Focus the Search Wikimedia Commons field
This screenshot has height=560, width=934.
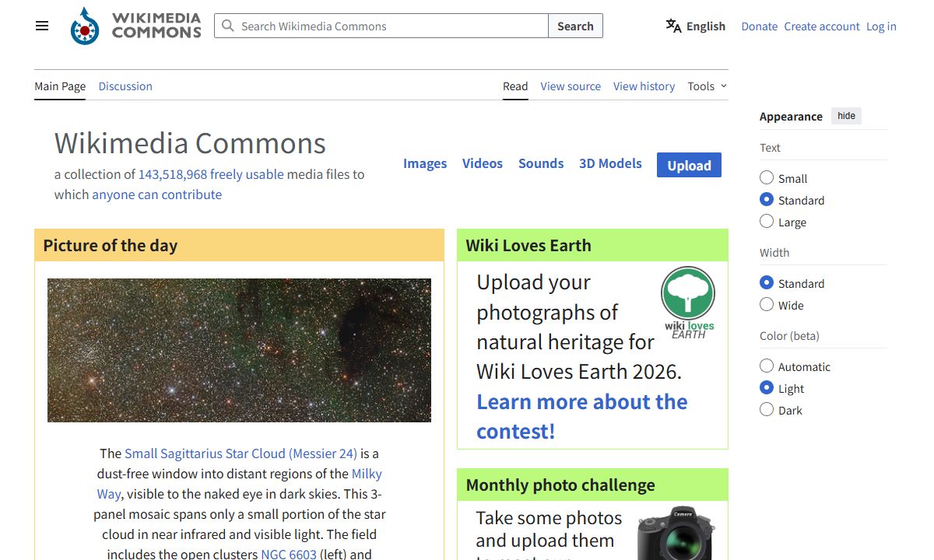381,26
